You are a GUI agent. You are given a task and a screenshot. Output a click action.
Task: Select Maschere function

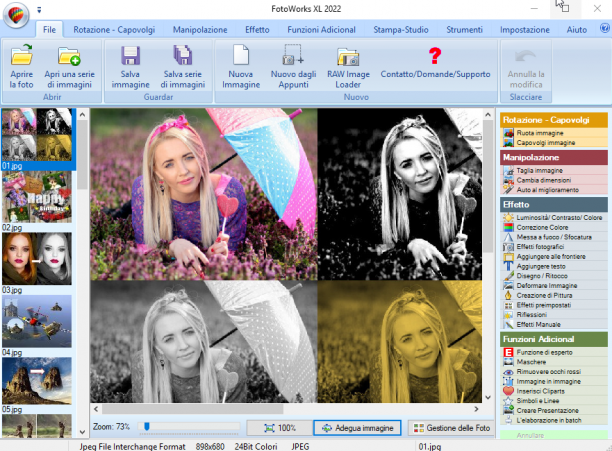pos(554,362)
